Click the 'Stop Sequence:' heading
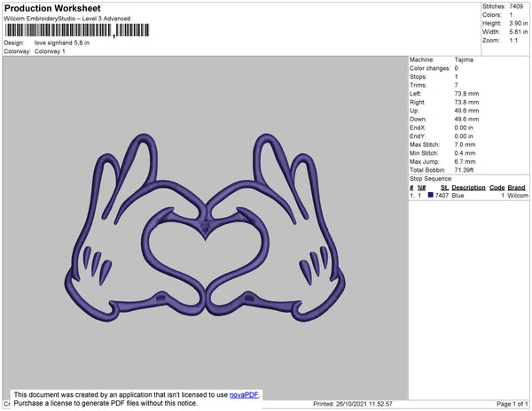 (431, 179)
